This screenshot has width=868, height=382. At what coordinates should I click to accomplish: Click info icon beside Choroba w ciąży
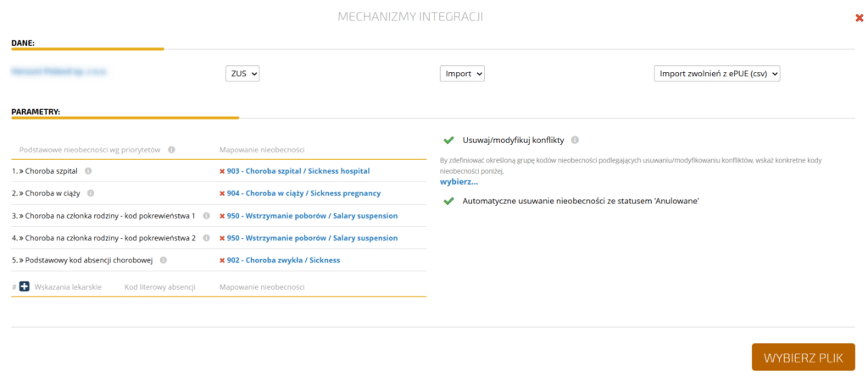coord(89,193)
